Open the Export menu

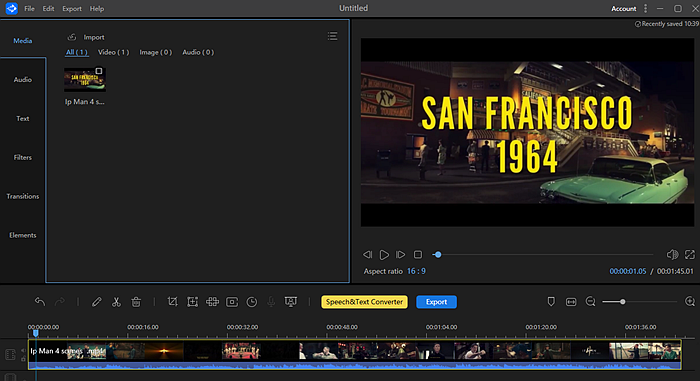tap(72, 8)
